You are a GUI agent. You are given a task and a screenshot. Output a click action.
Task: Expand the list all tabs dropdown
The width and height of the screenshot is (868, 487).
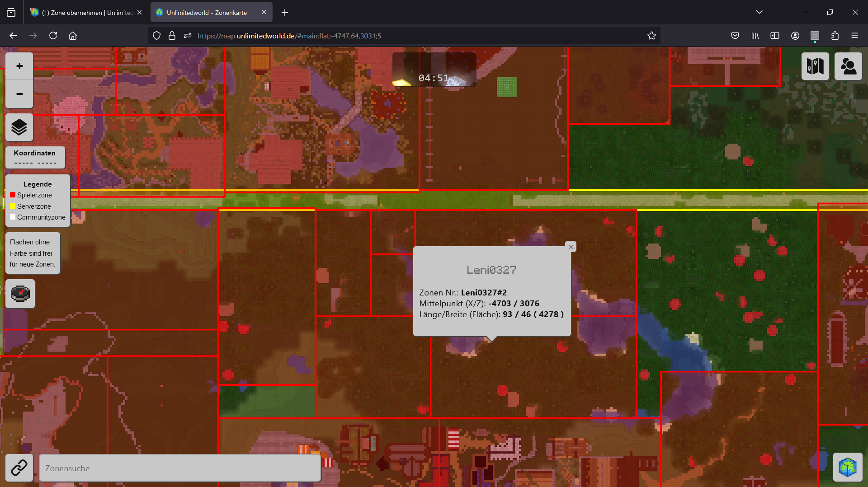click(x=759, y=12)
